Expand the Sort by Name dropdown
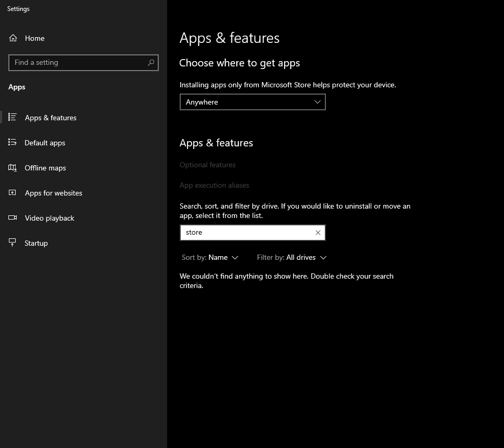504x448 pixels. pyautogui.click(x=210, y=257)
